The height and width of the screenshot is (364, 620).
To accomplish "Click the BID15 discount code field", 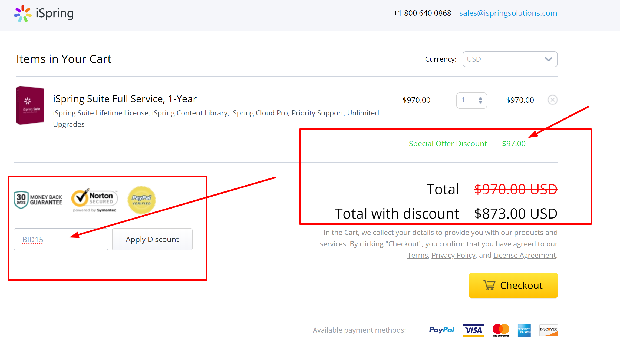I will pyautogui.click(x=61, y=239).
